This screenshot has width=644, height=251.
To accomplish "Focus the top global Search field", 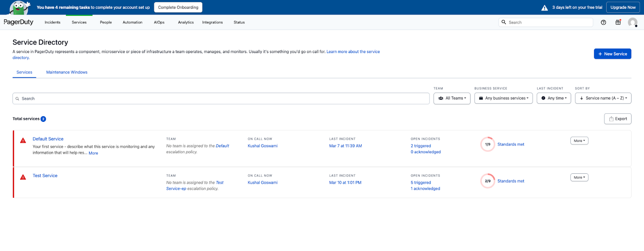I will pos(546,23).
